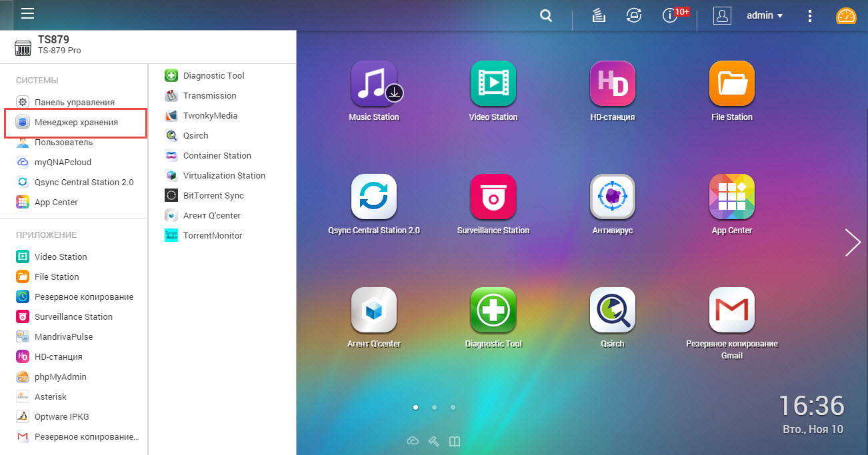Click the date Вто., Ноя 10

[x=813, y=430]
